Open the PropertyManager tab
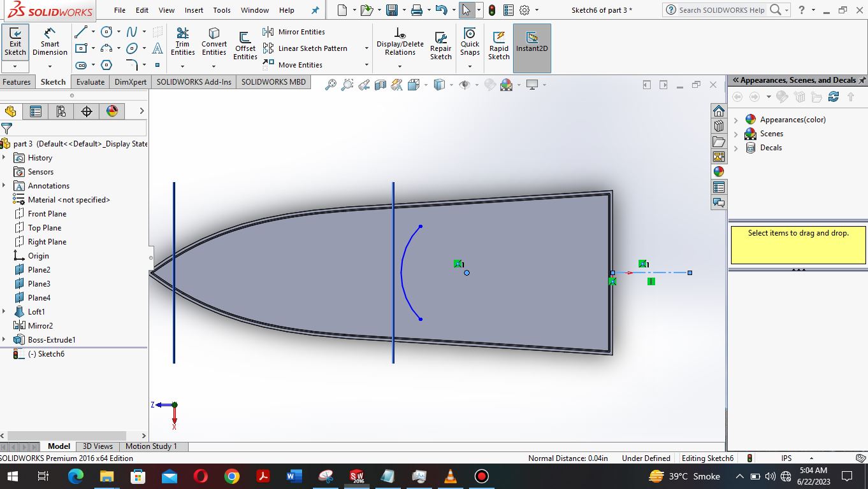This screenshot has height=489, width=868. [x=36, y=111]
